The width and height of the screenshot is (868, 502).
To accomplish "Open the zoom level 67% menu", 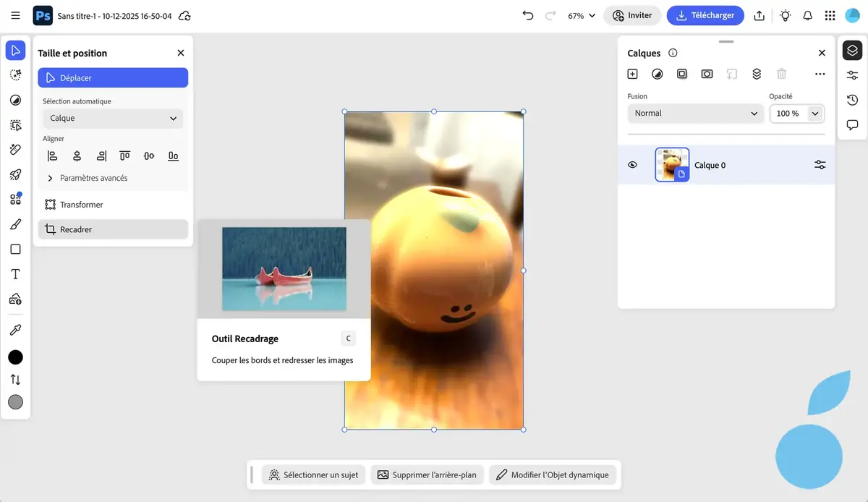I will click(x=581, y=14).
